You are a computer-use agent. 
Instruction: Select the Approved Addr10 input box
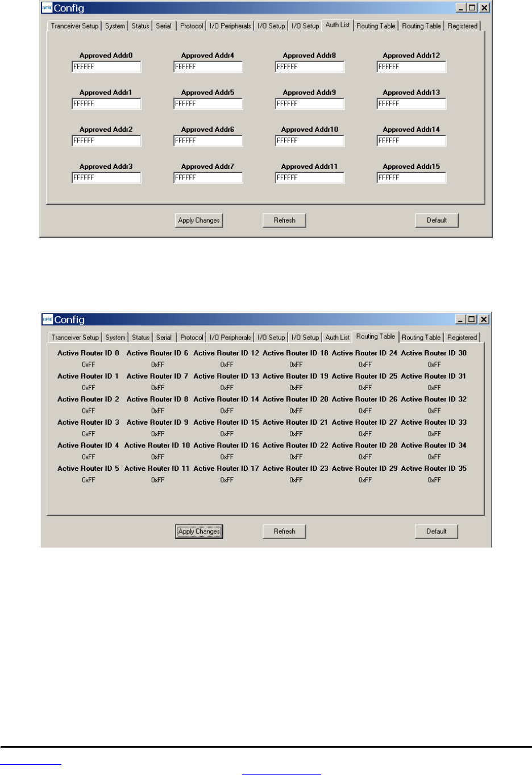[x=310, y=141]
